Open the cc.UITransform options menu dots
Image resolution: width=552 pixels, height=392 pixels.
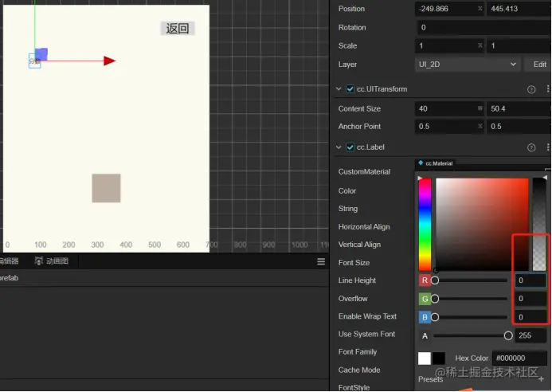pyautogui.click(x=548, y=89)
